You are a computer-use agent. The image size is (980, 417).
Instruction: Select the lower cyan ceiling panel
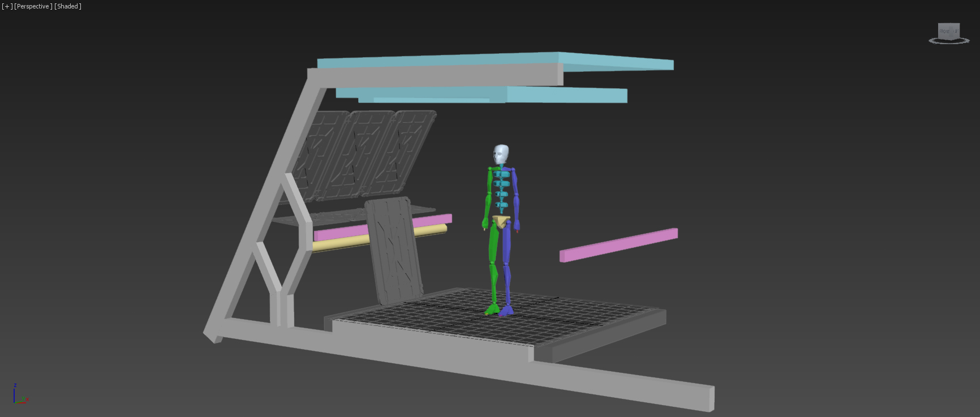[566, 94]
